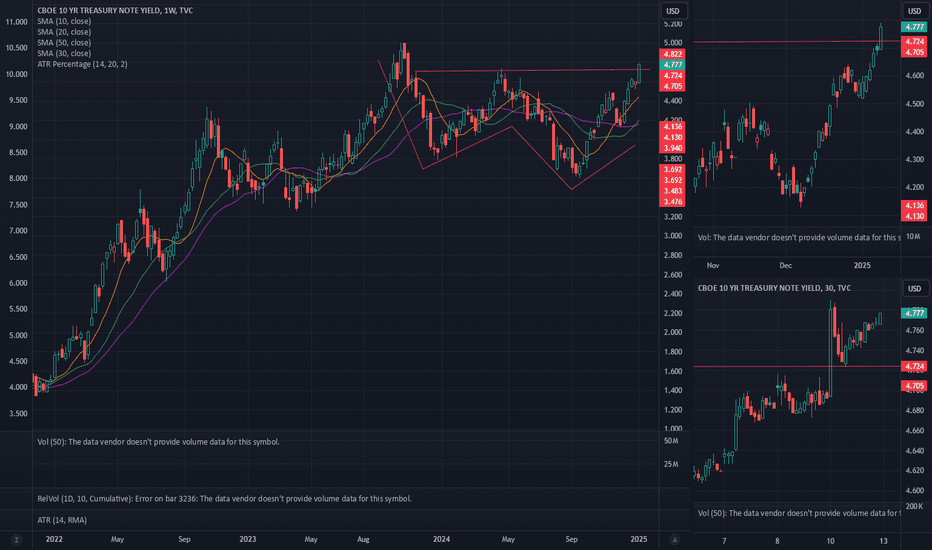Click the 5.200 value on the weekly price scale
932x550 pixels.
[673, 24]
